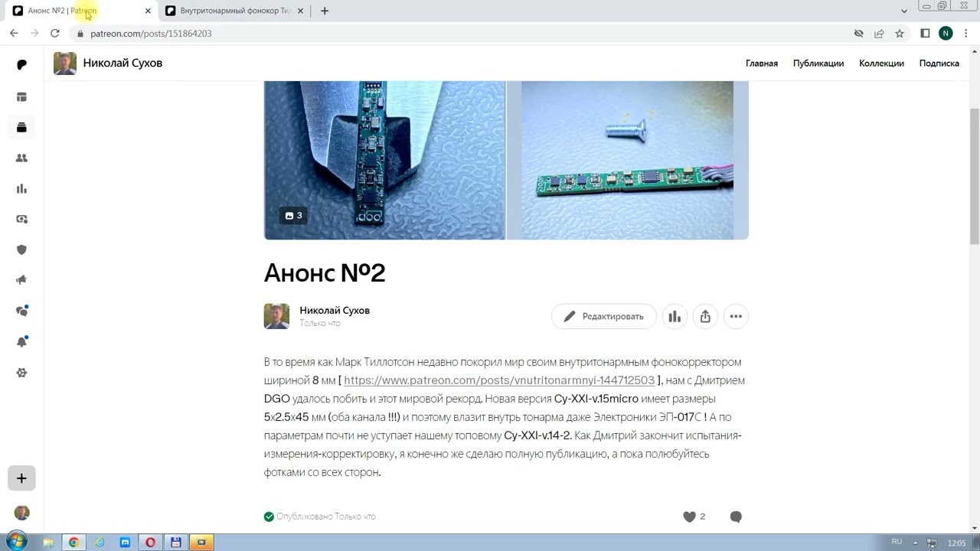Go to Публикации in top navigation

[818, 64]
